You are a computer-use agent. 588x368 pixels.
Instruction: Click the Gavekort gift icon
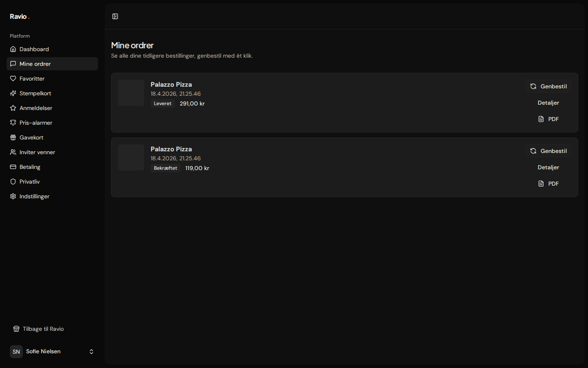pos(13,137)
